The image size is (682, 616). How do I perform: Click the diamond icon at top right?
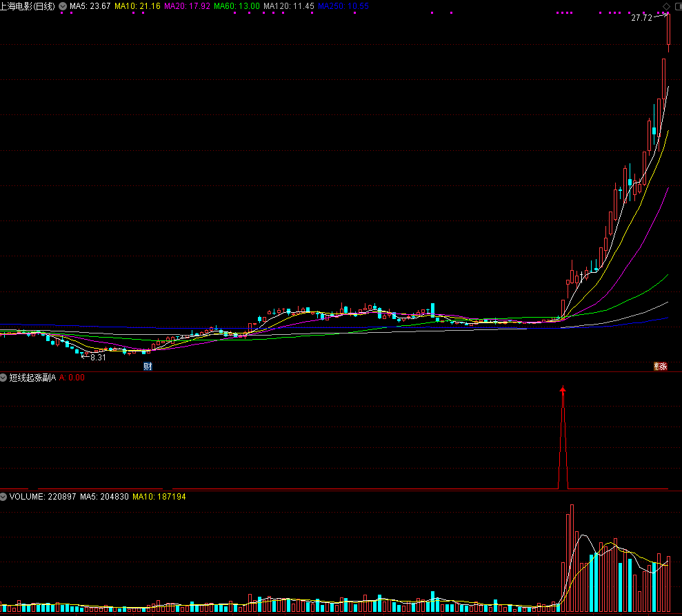coord(666,6)
